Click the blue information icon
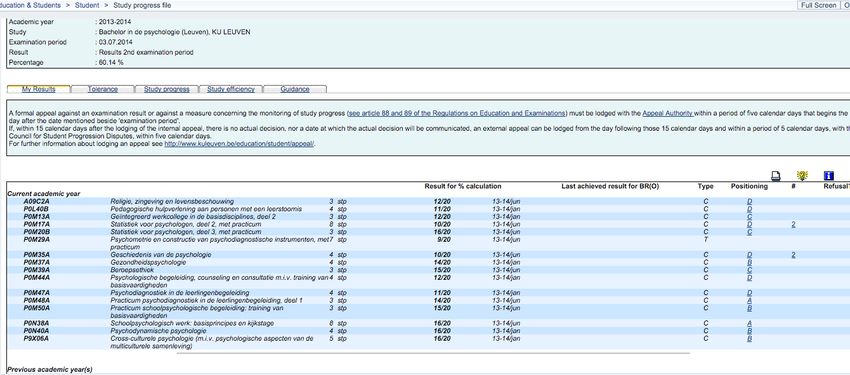Viewport: 850px width, 375px height. [x=828, y=176]
